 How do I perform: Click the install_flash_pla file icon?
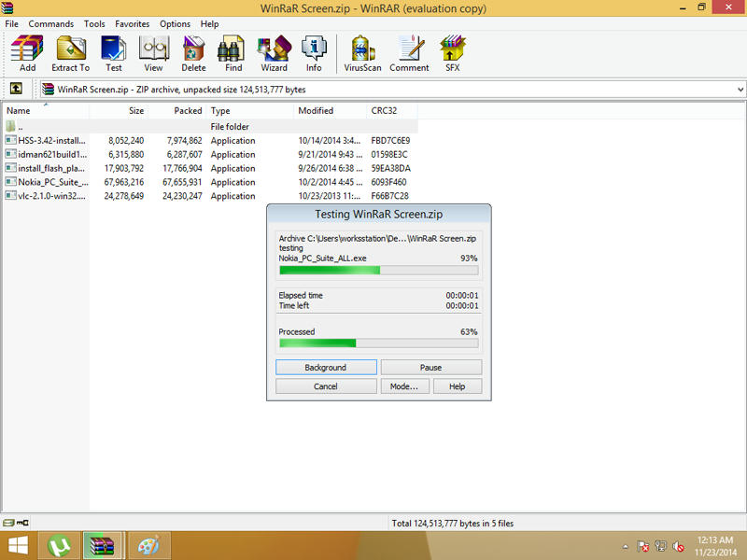point(10,168)
